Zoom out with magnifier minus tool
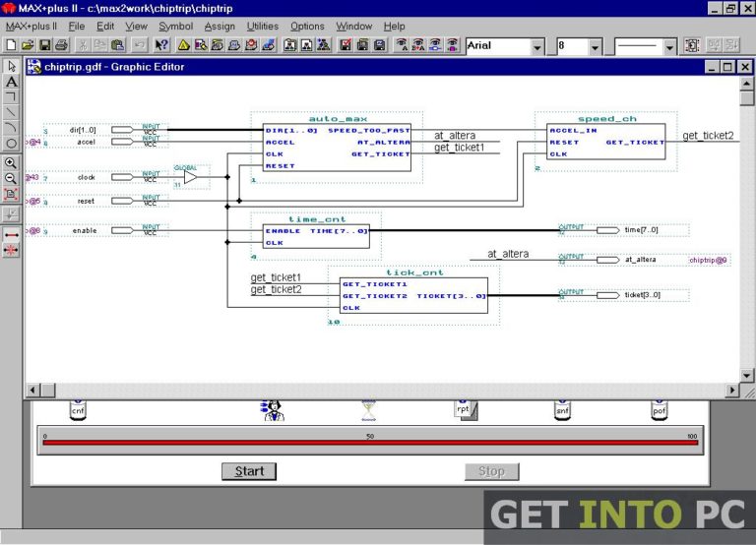 coord(11,179)
